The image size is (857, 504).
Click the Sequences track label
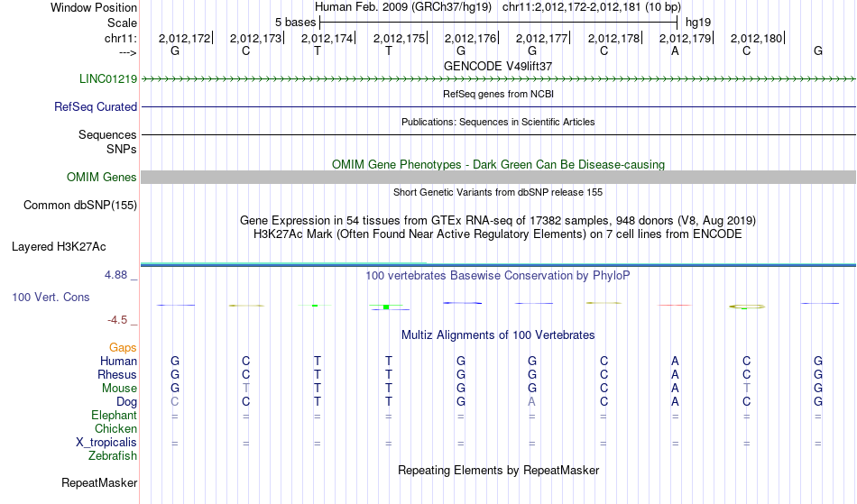click(x=107, y=134)
